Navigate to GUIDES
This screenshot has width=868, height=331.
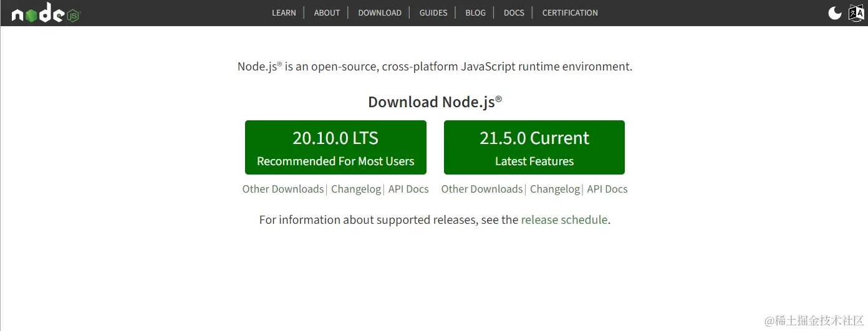pos(433,12)
